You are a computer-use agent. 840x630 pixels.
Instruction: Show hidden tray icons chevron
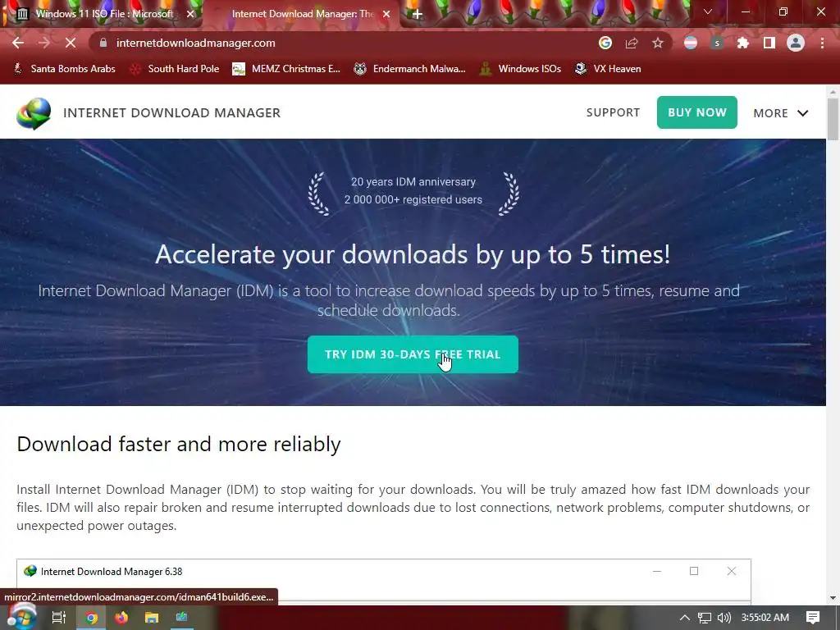(x=685, y=618)
